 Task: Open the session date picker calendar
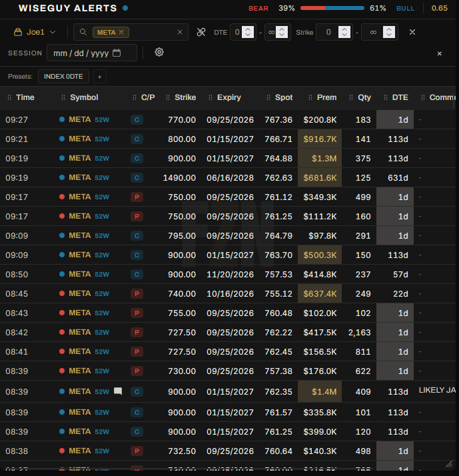click(117, 53)
